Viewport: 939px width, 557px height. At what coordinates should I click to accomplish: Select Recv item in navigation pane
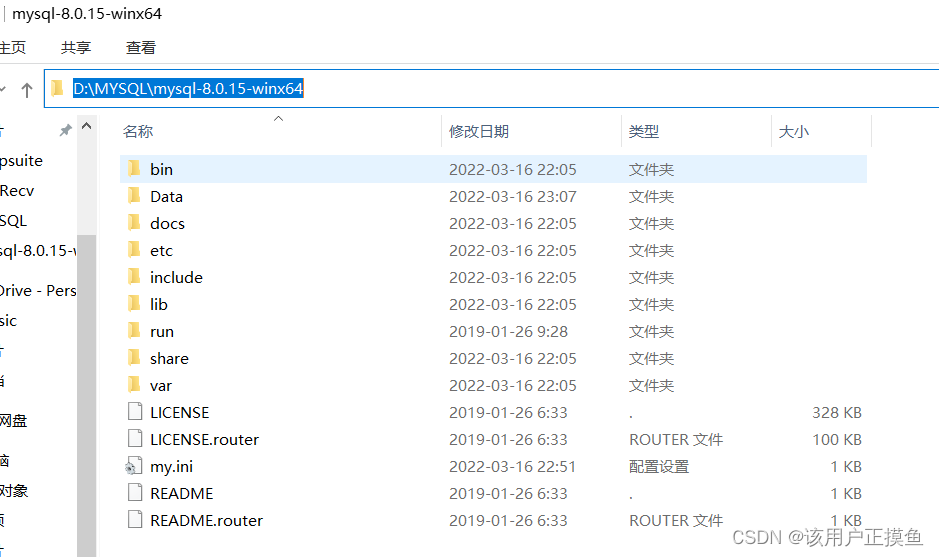click(x=17, y=190)
